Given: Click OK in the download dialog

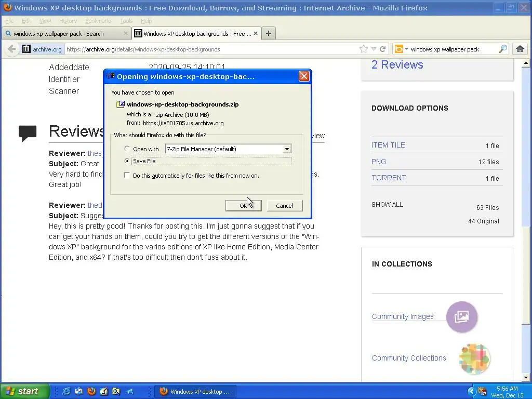Looking at the screenshot, I should pos(244,206).
